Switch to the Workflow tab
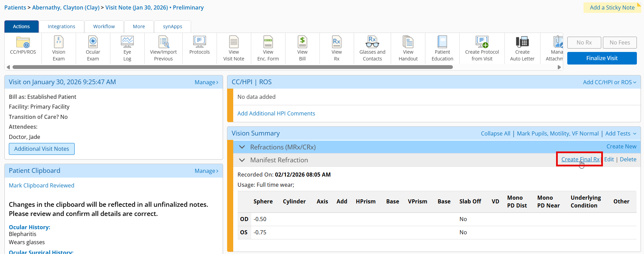Image resolution: width=644 pixels, height=254 pixels. click(x=104, y=26)
